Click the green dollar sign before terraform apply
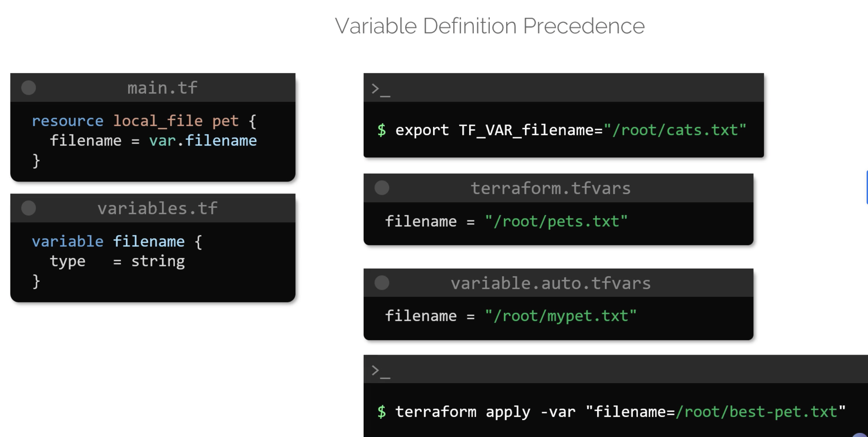 (x=382, y=412)
